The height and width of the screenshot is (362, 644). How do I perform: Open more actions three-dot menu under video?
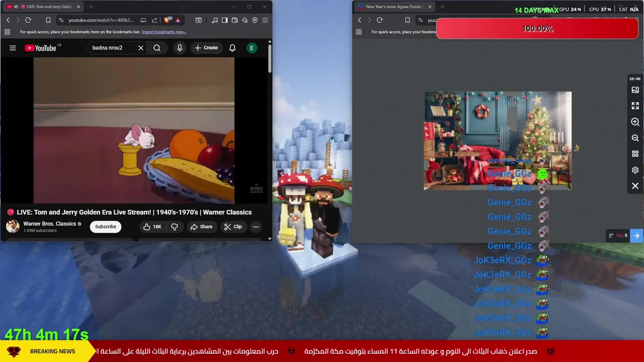pyautogui.click(x=256, y=227)
